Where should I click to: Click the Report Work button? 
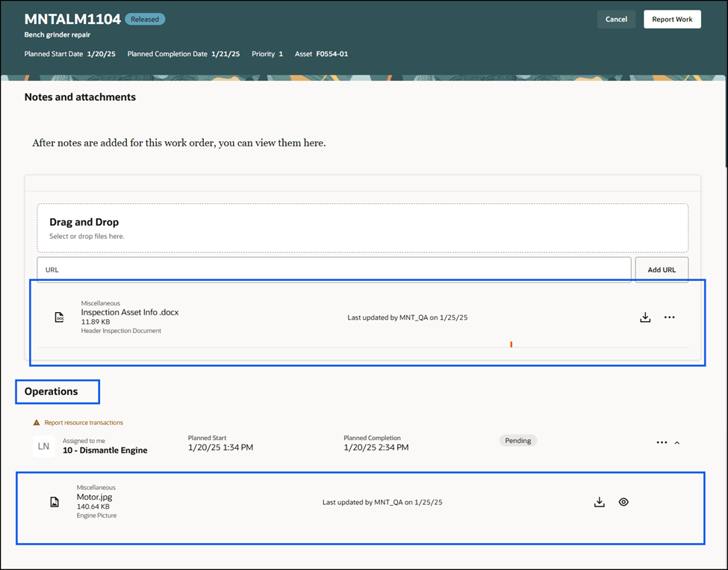(x=672, y=19)
